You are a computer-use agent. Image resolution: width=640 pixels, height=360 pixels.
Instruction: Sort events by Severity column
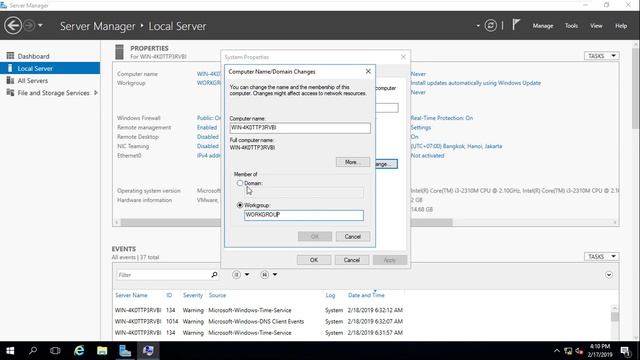click(x=193, y=295)
